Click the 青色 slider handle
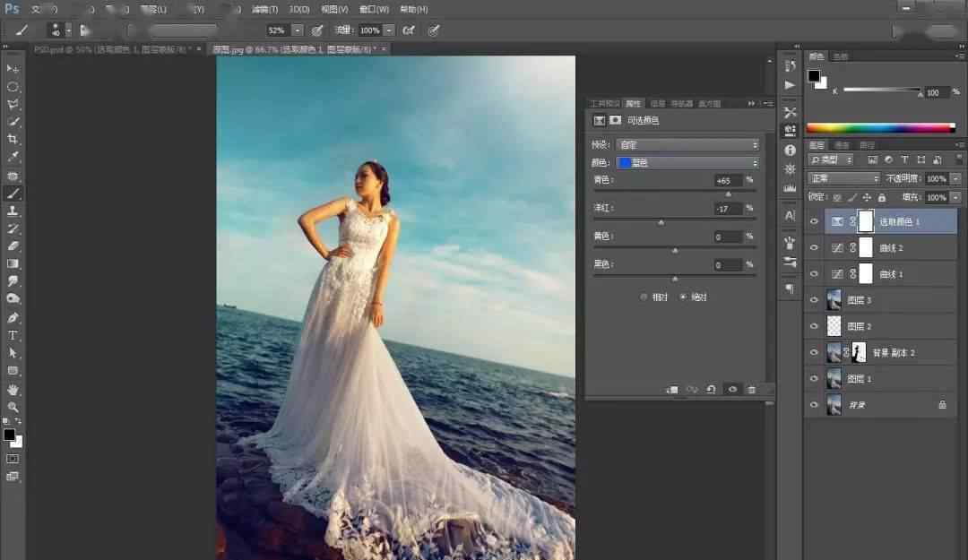Screen dimensions: 968x560 pyautogui.click(x=728, y=194)
